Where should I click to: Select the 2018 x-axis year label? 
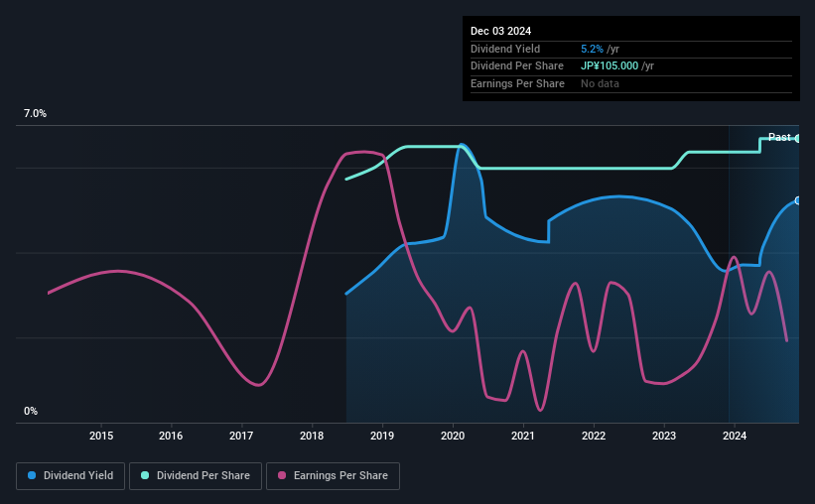click(x=312, y=436)
